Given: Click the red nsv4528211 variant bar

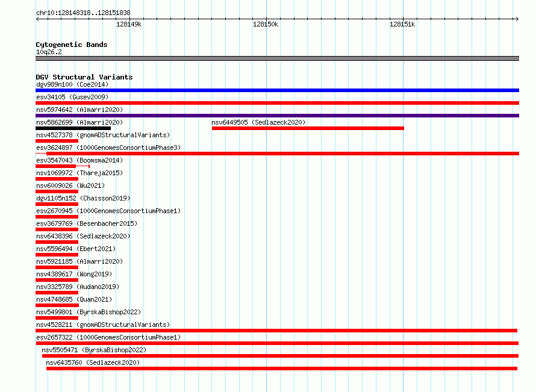Looking at the screenshot, I should click(x=276, y=331).
